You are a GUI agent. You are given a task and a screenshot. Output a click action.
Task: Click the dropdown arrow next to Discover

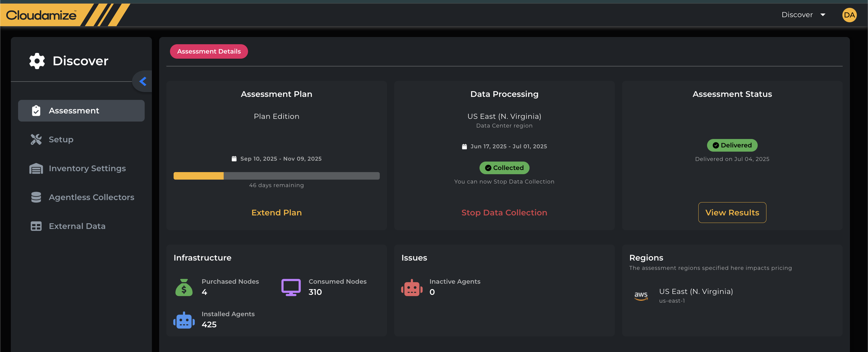click(x=822, y=15)
